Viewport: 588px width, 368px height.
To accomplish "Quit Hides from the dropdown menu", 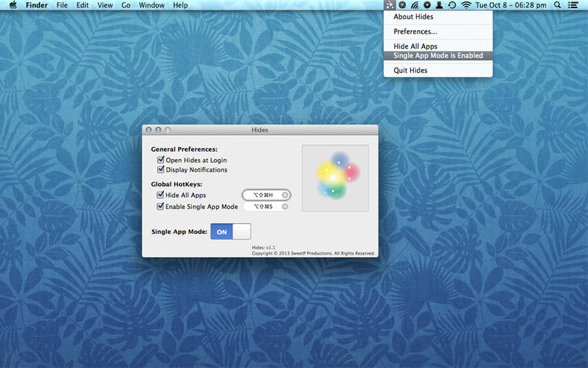I will 410,71.
